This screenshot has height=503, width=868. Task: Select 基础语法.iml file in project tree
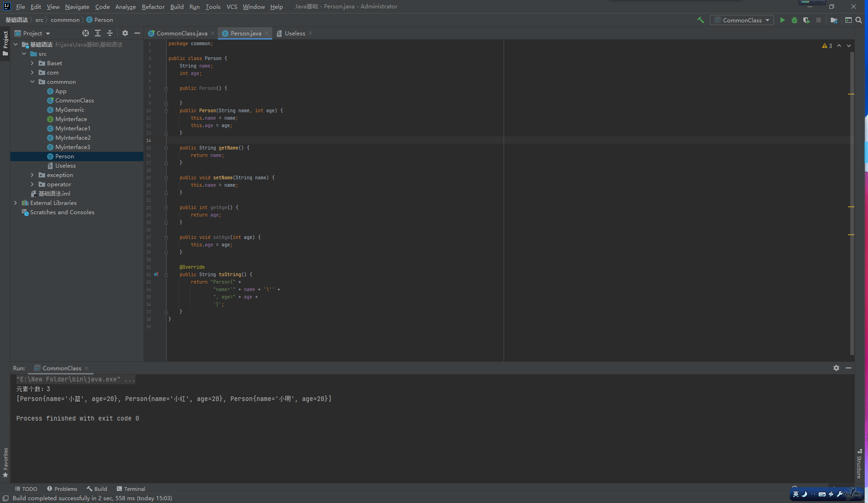pos(54,193)
